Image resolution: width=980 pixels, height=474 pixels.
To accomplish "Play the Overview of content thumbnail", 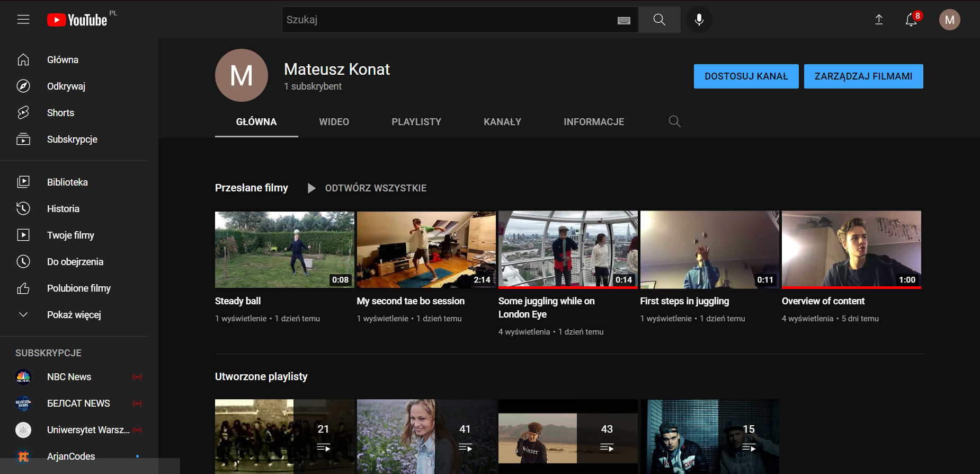I will click(851, 250).
